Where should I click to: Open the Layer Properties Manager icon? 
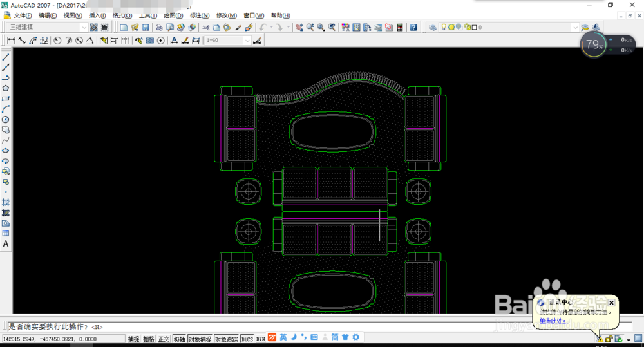pyautogui.click(x=433, y=28)
